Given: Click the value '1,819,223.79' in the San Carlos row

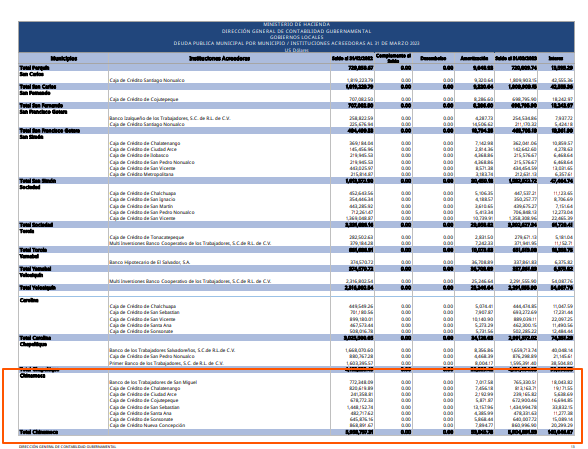Looking at the screenshot, I should click(x=359, y=80).
